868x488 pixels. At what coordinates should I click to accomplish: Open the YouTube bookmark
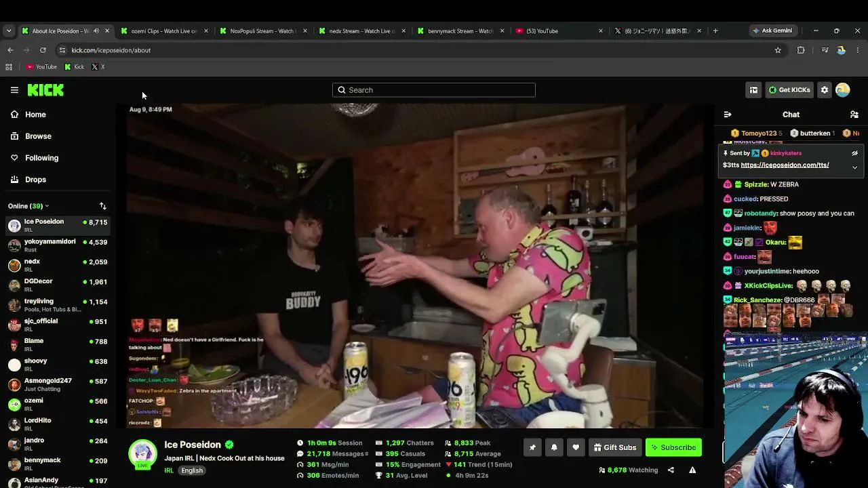click(x=41, y=66)
